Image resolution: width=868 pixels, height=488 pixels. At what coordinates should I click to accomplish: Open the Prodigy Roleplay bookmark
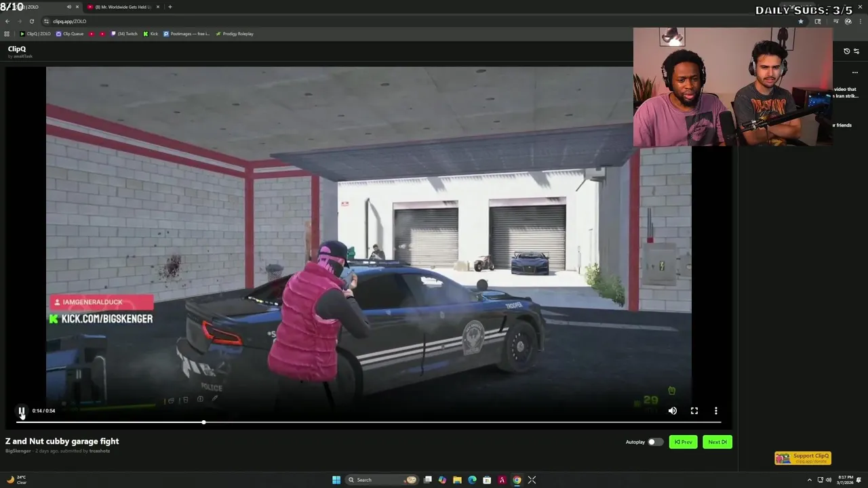click(x=235, y=34)
